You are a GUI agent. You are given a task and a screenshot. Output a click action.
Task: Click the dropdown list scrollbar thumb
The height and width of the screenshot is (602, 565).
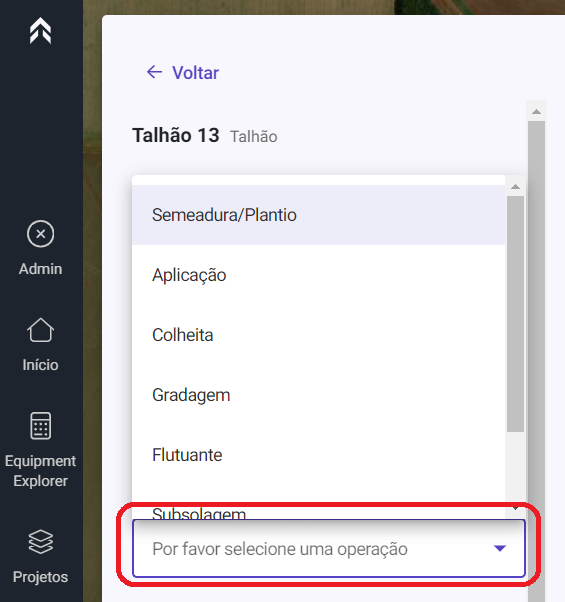[515, 314]
